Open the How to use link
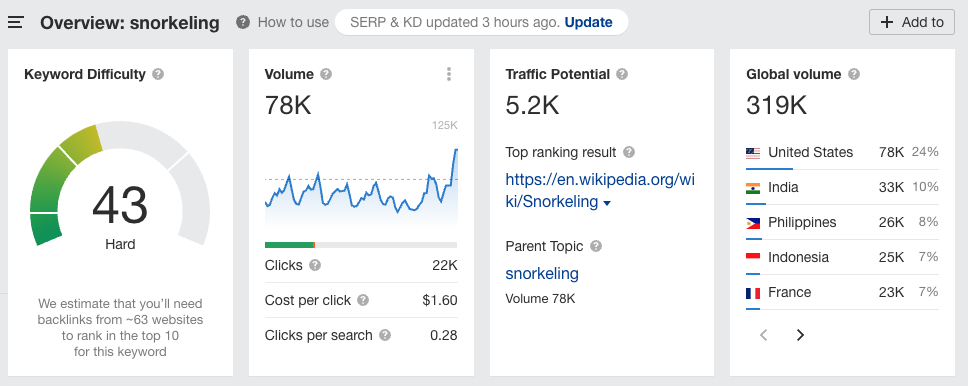 click(x=293, y=22)
